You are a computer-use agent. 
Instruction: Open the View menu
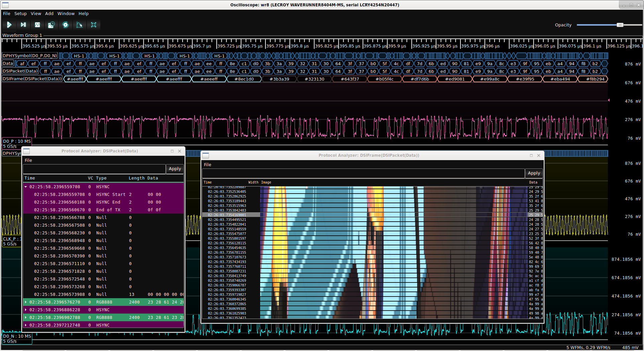pyautogui.click(x=36, y=14)
